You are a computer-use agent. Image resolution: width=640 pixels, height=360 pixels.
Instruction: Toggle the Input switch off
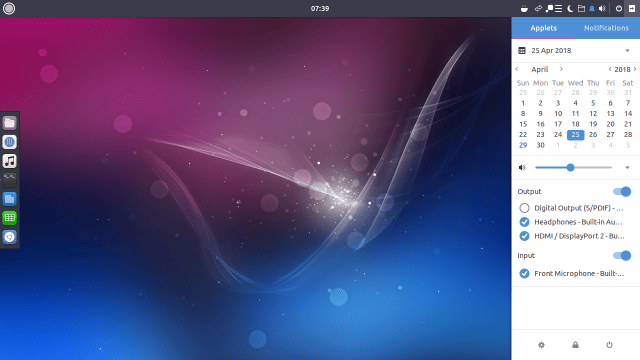click(x=622, y=256)
